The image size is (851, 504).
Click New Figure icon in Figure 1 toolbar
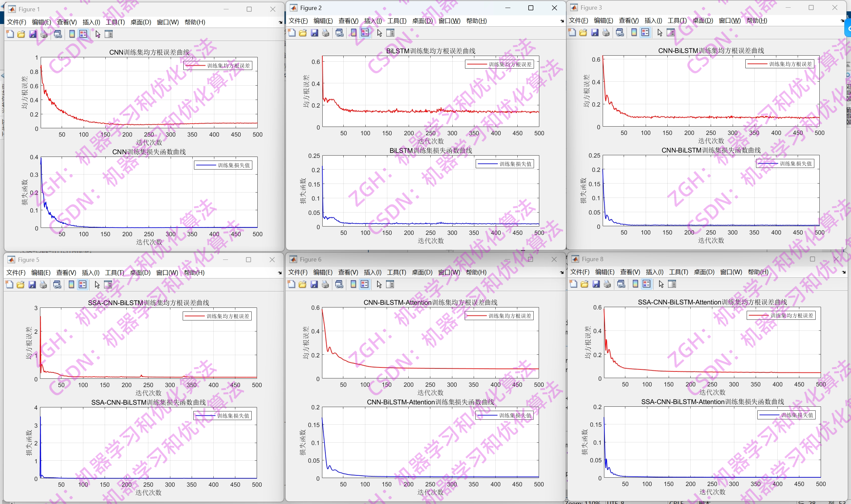pyautogui.click(x=10, y=34)
